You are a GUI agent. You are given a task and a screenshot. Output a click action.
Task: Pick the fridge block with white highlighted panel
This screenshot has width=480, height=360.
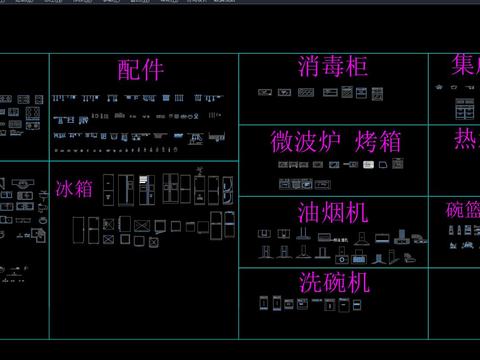tap(147, 190)
